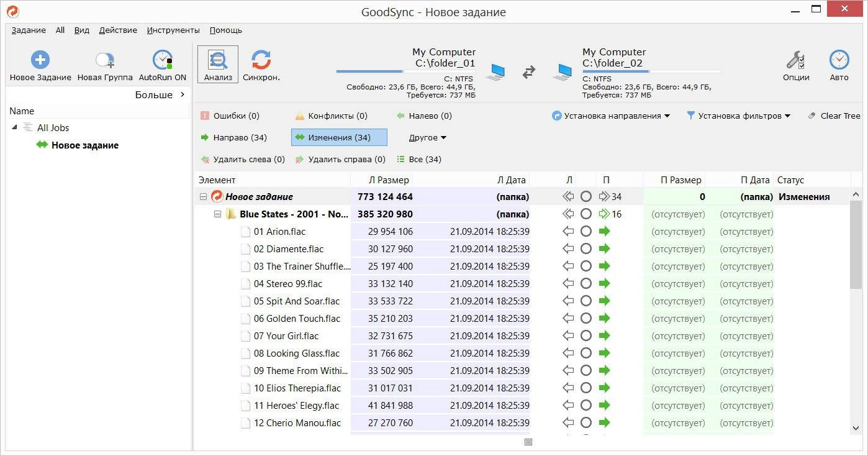Click file icon of 07 Your Girl.flac
Viewport: 868px width, 456px height.
(246, 336)
